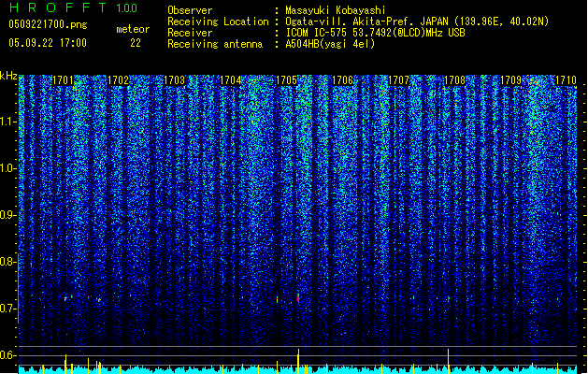Click the 1704 time marker
Image resolution: width=588 pixels, height=374 pixels.
click(x=230, y=80)
